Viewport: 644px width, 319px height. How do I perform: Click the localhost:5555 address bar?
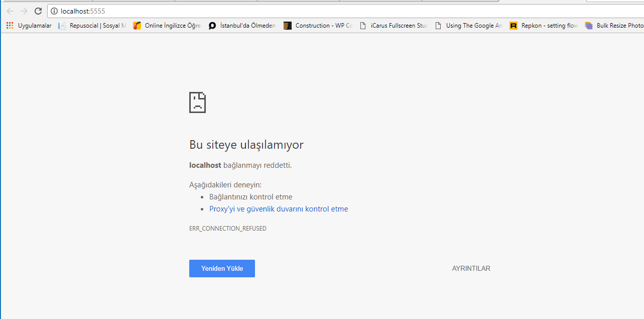(346, 11)
